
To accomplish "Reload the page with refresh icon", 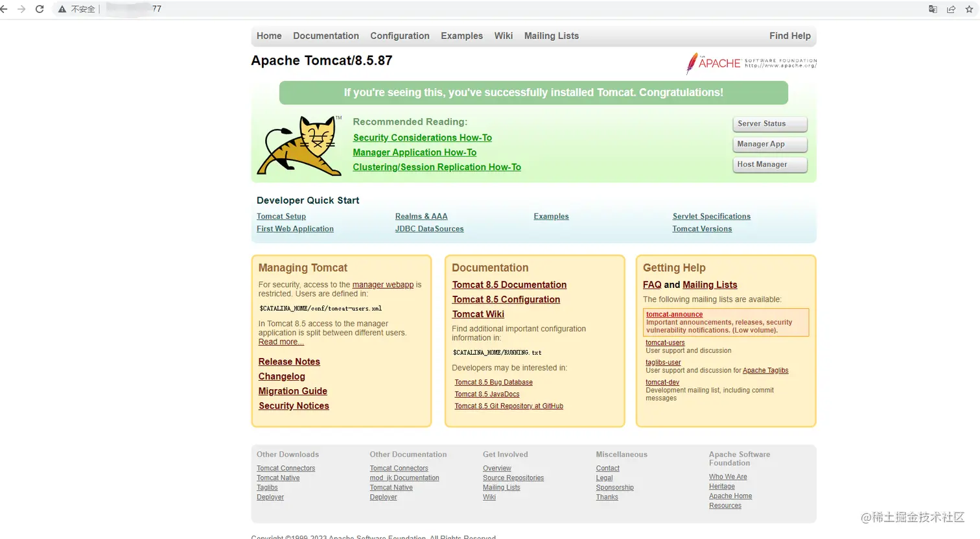I will tap(40, 9).
